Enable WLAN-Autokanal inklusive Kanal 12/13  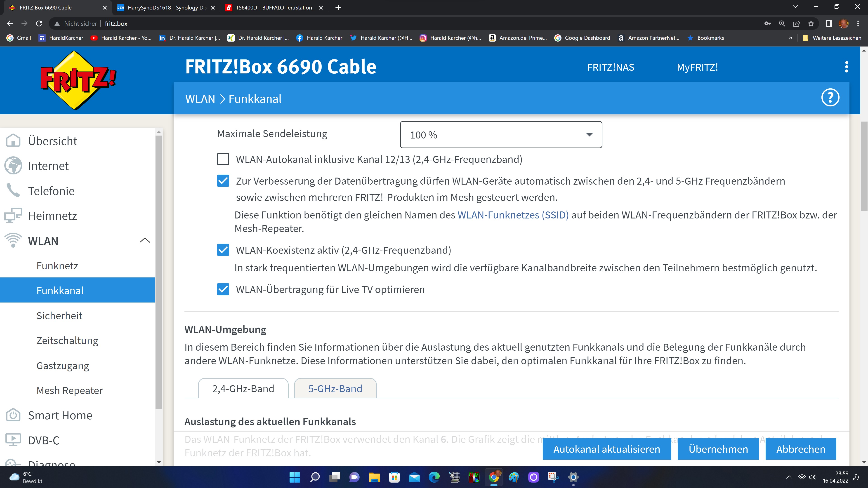[223, 159]
